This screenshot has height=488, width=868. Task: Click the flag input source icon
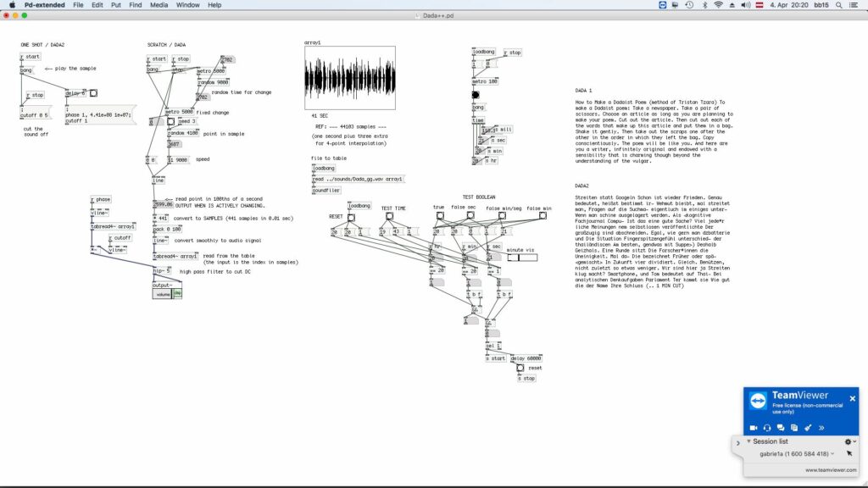759,5
